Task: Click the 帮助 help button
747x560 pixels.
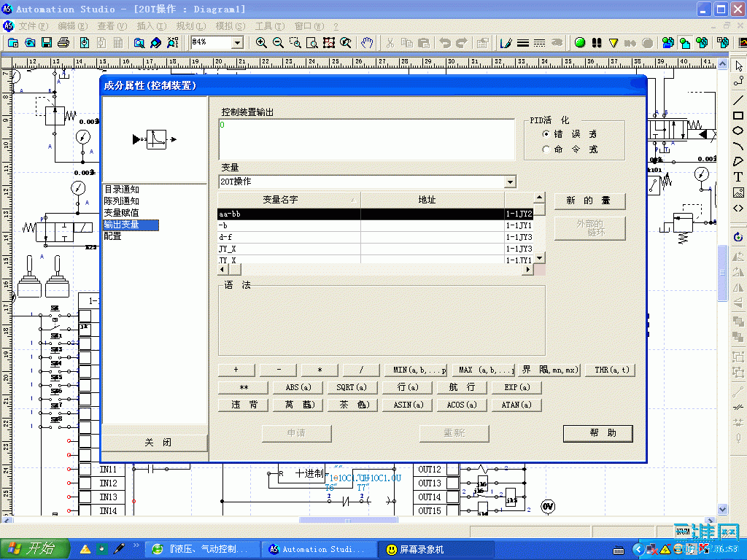Action: [x=597, y=433]
